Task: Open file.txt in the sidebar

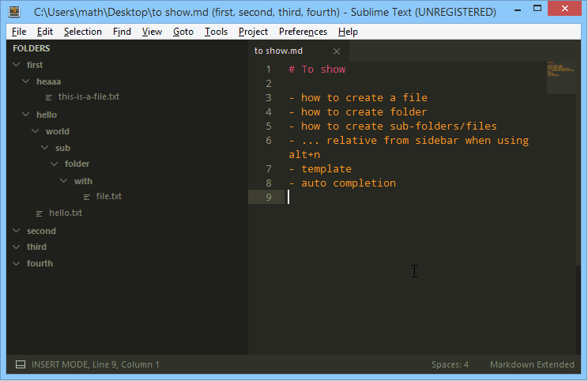Action: (109, 196)
